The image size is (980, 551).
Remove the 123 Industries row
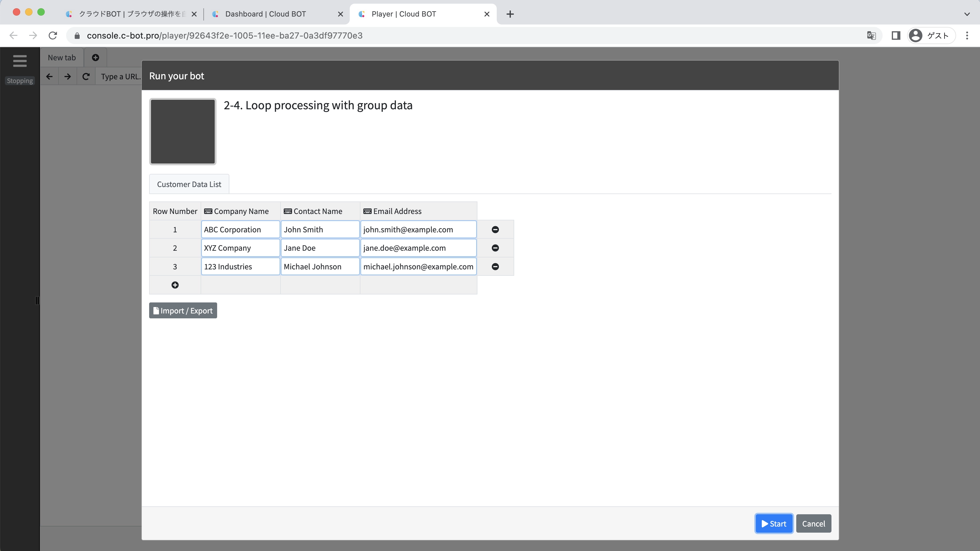click(x=495, y=267)
